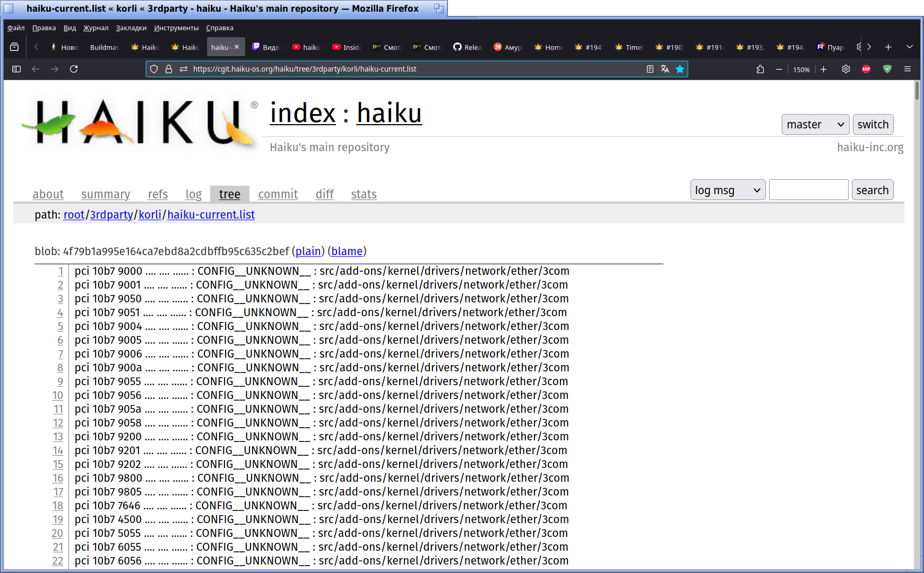This screenshot has width=924, height=573.
Task: Reload the current page
Action: (74, 69)
